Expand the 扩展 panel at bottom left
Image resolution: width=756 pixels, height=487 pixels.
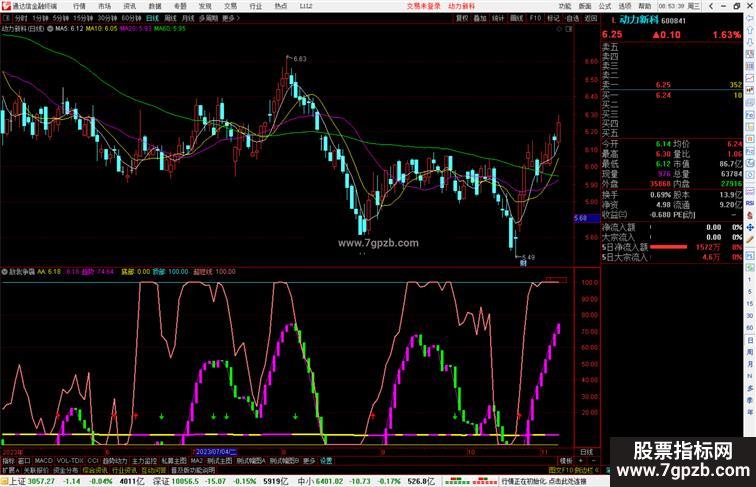(10, 470)
